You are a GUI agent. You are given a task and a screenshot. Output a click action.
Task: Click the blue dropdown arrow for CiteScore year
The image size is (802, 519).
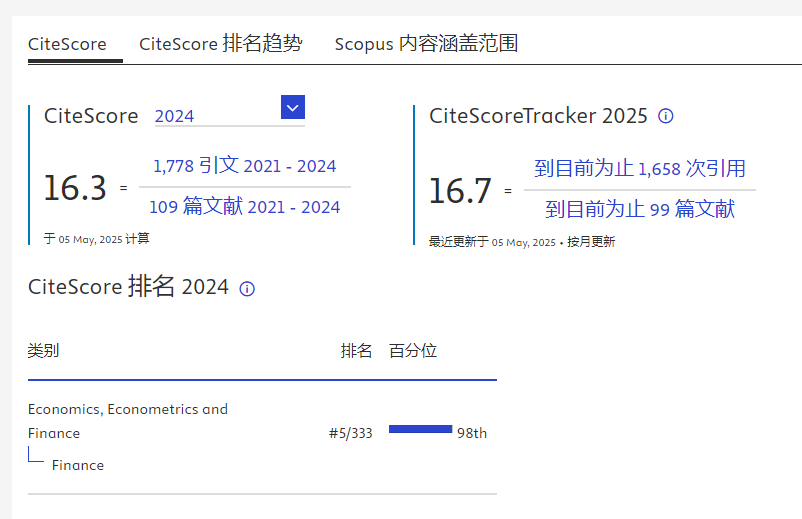pyautogui.click(x=293, y=107)
